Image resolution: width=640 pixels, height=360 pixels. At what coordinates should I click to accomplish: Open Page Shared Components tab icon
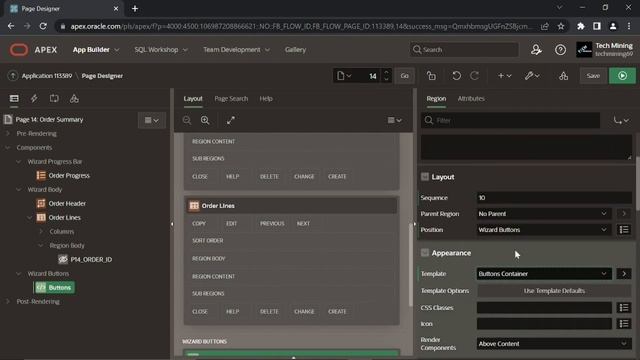tap(74, 98)
